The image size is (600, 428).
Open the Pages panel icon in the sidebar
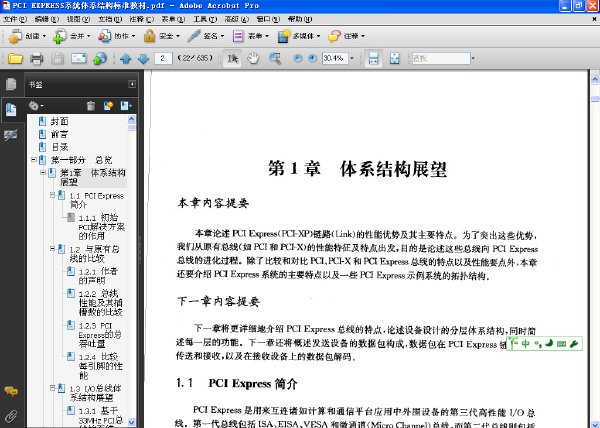[x=11, y=84]
